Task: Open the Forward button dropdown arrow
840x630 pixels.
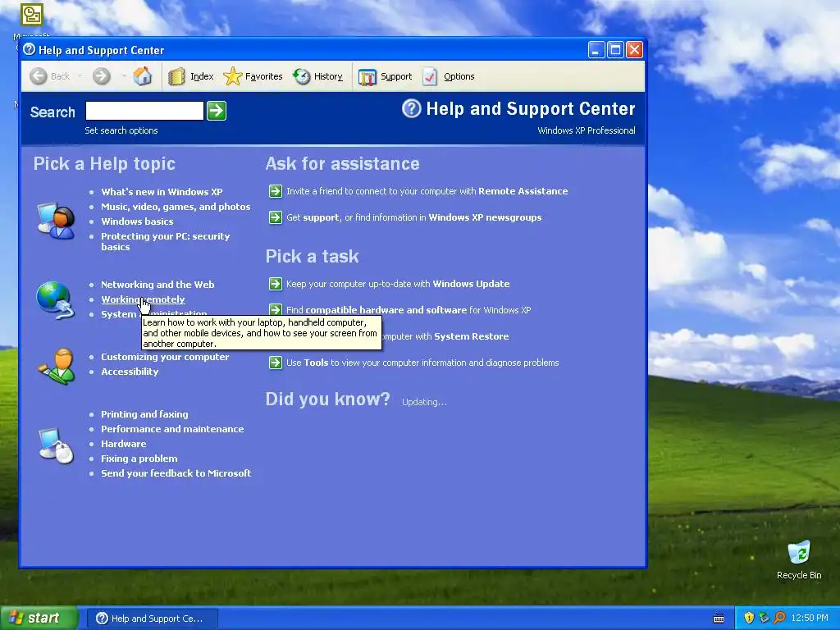Action: click(x=124, y=76)
